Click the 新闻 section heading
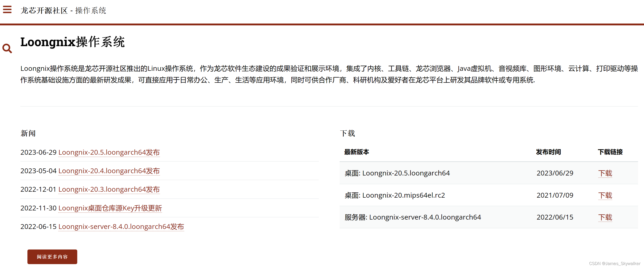The image size is (644, 268). click(x=28, y=133)
